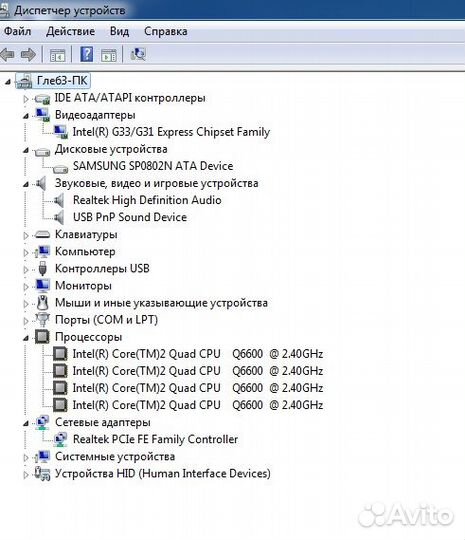This screenshot has width=465, height=540.
Task: Select the SAMSUNG SP0802N ATA Device
Action: [x=153, y=166]
